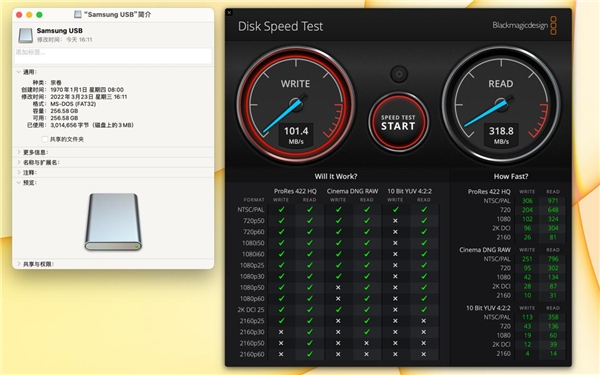
Task: Collapse the 通用 section
Action: coord(18,72)
